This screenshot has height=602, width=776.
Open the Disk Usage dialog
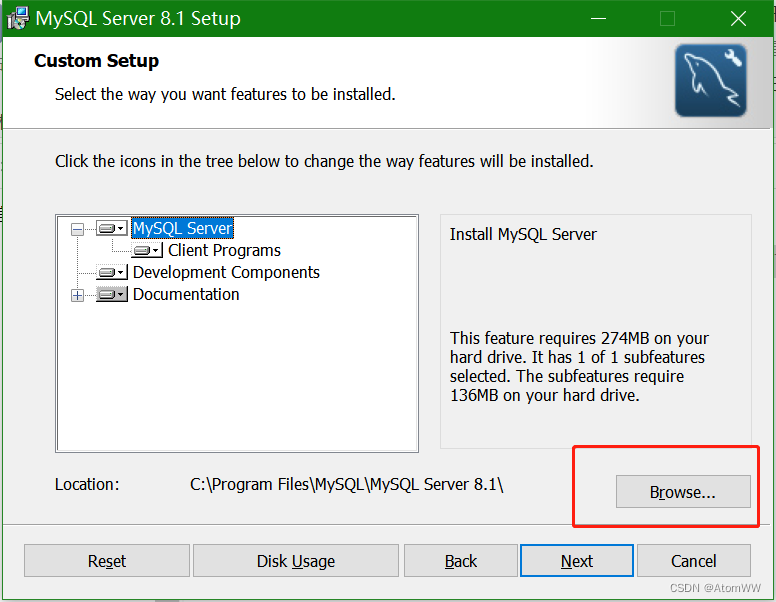(x=296, y=561)
